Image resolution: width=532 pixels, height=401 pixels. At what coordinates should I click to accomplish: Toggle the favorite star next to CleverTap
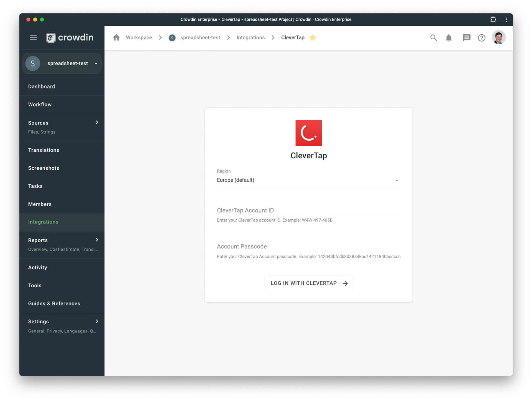(x=313, y=37)
